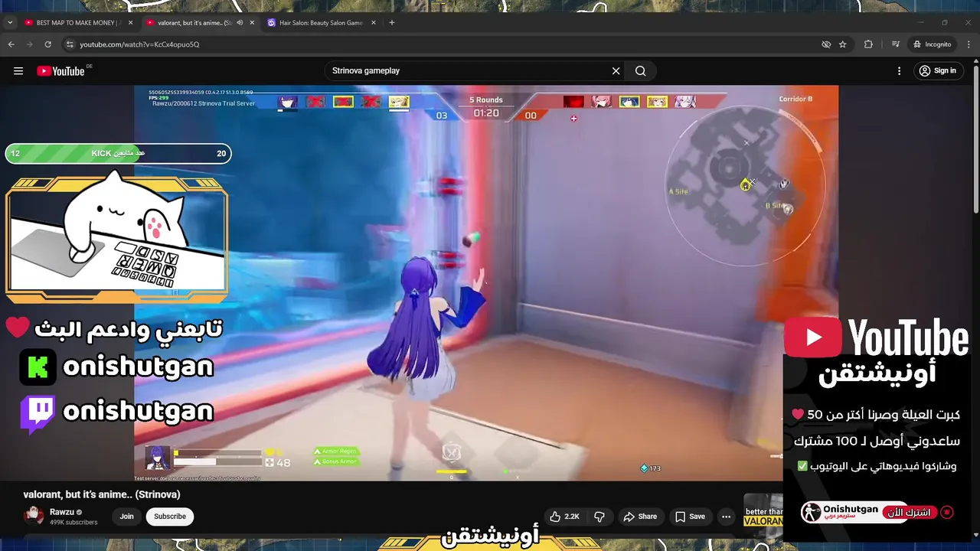Click the in-game circular minimap
The image size is (980, 551).
[x=745, y=186]
